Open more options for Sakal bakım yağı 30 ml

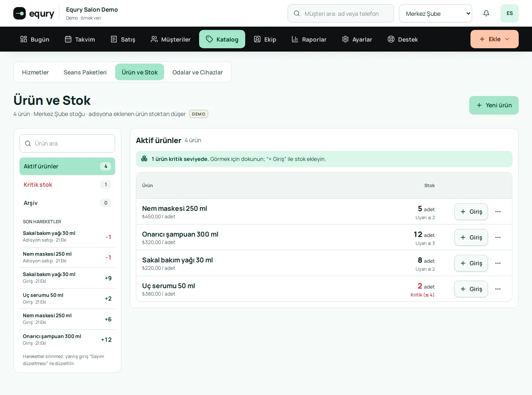coord(498,263)
